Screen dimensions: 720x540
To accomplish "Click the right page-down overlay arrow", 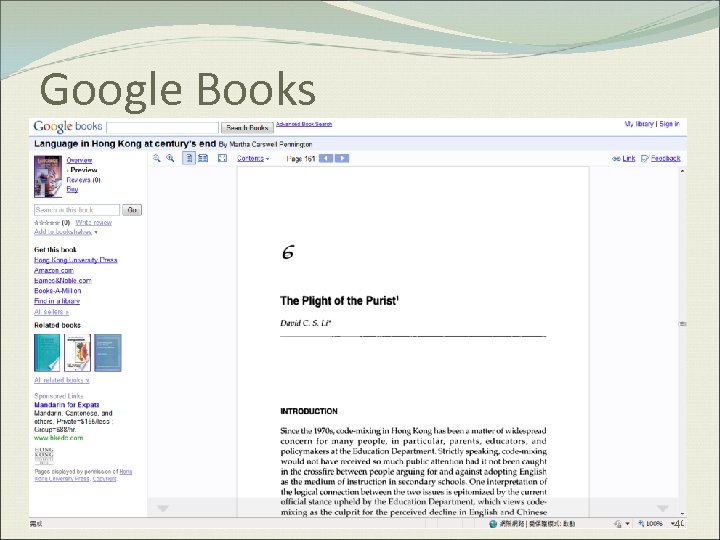I will 663,508.
